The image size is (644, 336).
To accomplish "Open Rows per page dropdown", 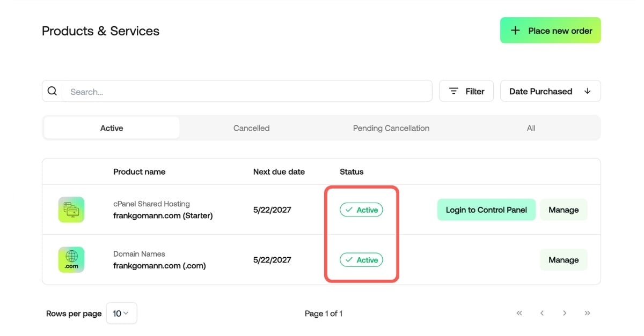I will coord(121,313).
